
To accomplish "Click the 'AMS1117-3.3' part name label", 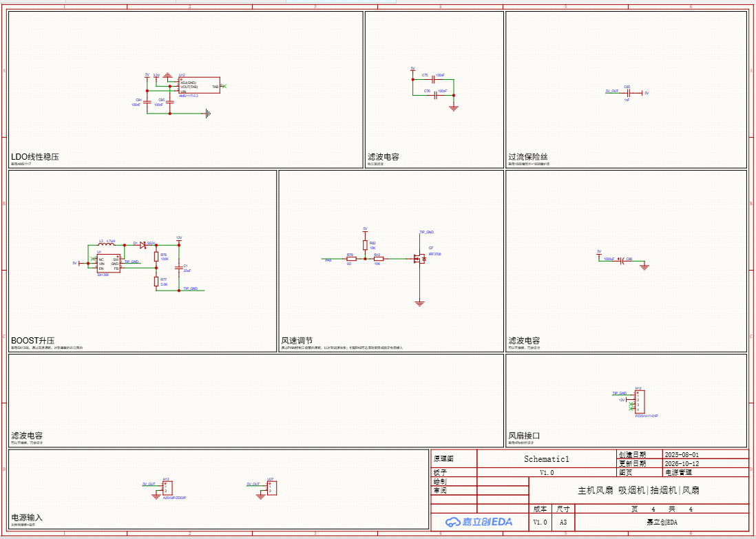I will [189, 96].
